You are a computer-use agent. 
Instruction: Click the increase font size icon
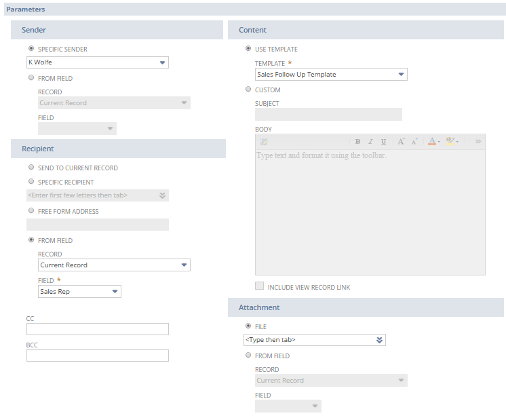pyautogui.click(x=401, y=142)
